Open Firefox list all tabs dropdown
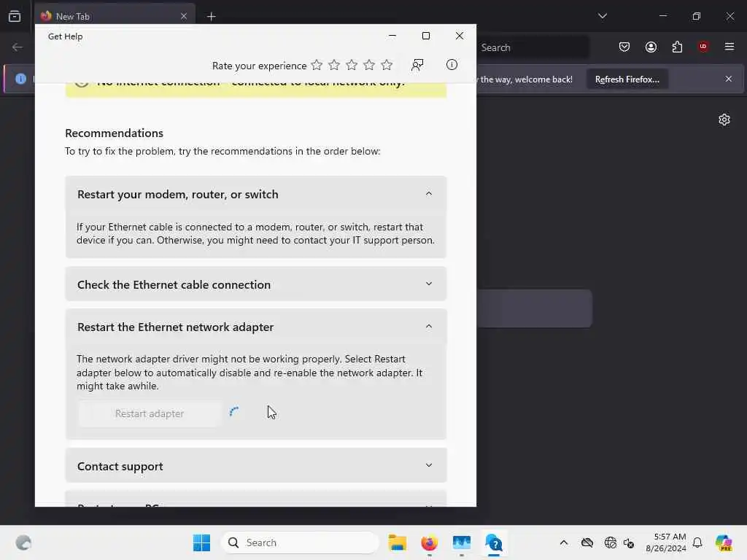Viewport: 747px width, 560px height. (x=602, y=16)
